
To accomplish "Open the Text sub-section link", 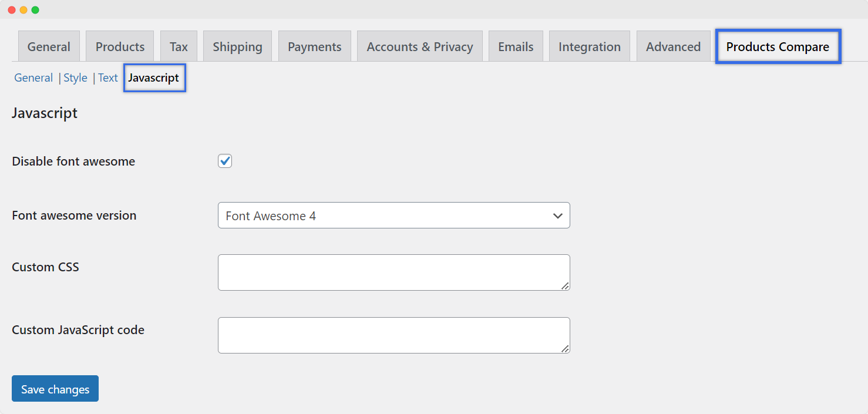I will (108, 78).
